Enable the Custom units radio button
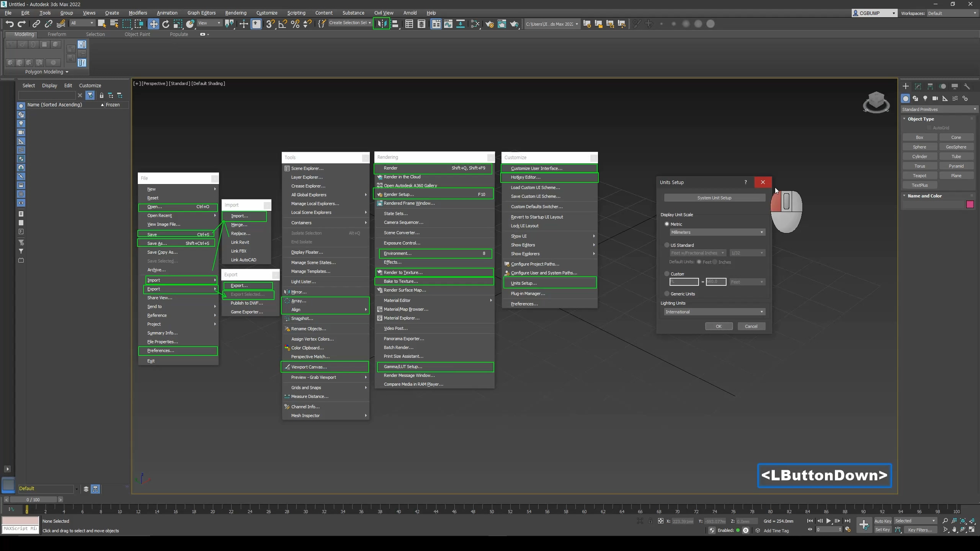Viewport: 980px width, 551px height. tap(667, 274)
